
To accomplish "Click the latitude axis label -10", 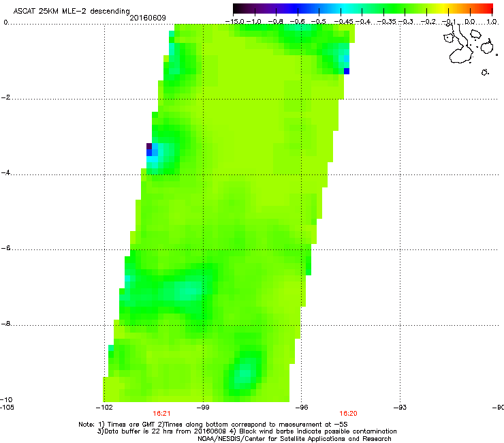I will [x=6, y=399].
